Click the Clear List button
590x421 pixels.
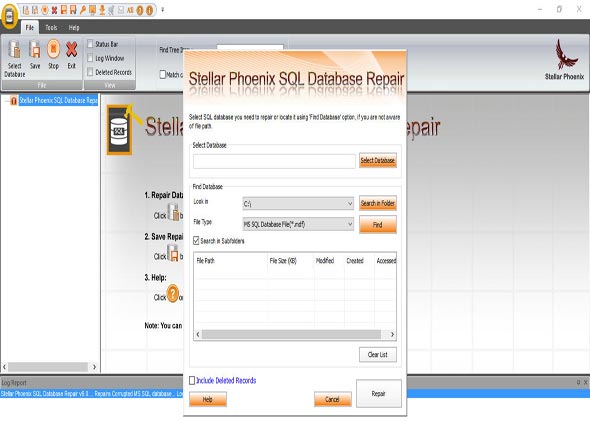[378, 354]
